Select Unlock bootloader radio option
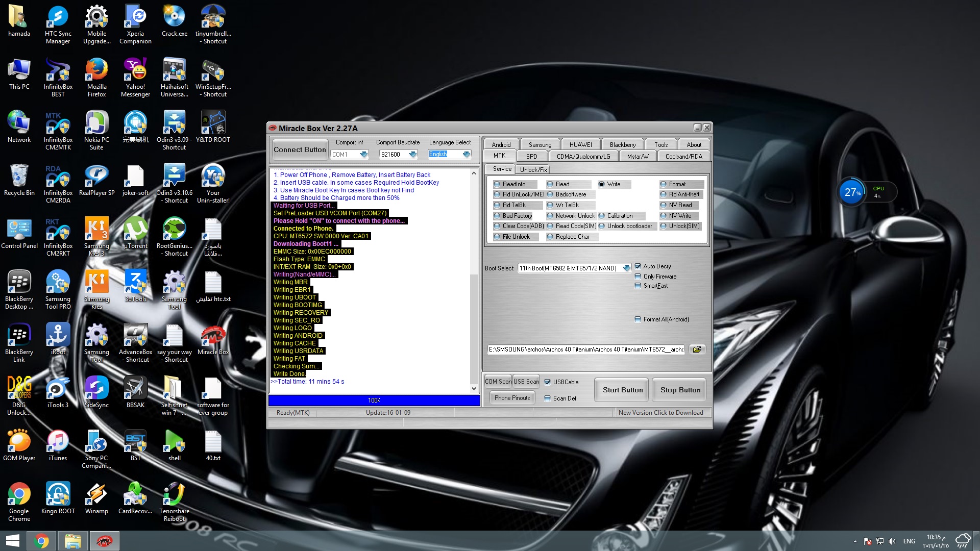This screenshot has width=980, height=551. pyautogui.click(x=601, y=226)
